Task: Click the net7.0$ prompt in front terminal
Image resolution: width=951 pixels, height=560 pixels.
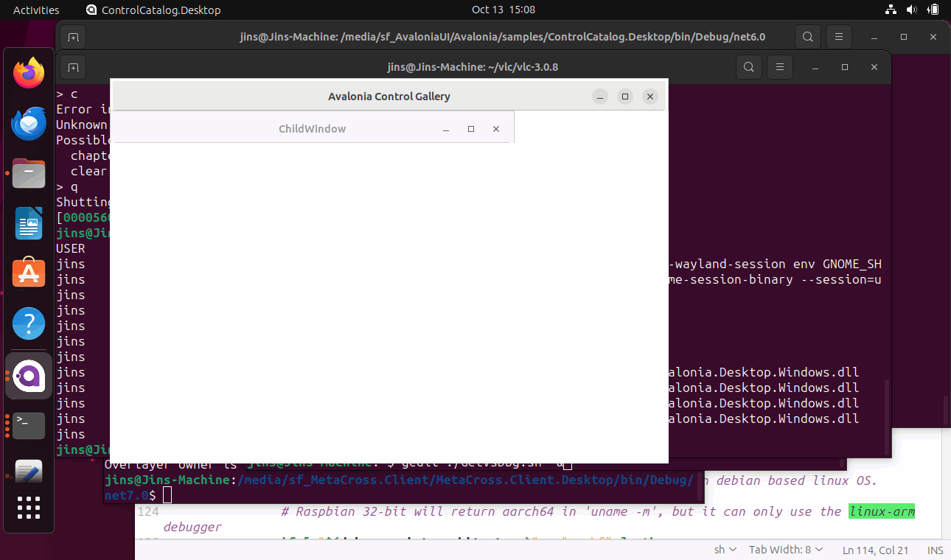Action: tap(130, 495)
